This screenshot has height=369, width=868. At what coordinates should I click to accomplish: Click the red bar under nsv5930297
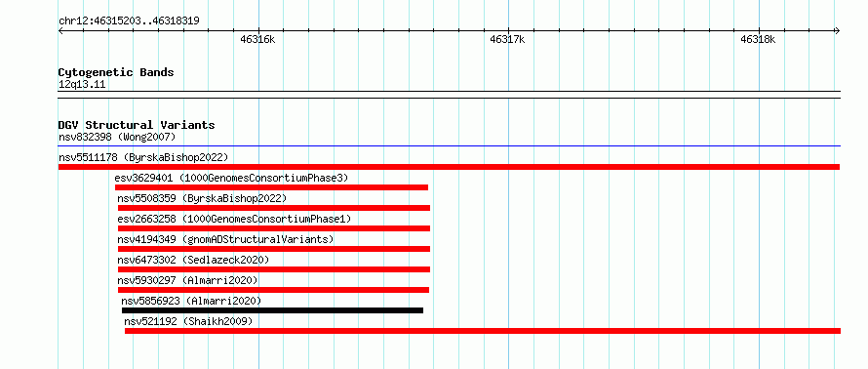coord(273,290)
